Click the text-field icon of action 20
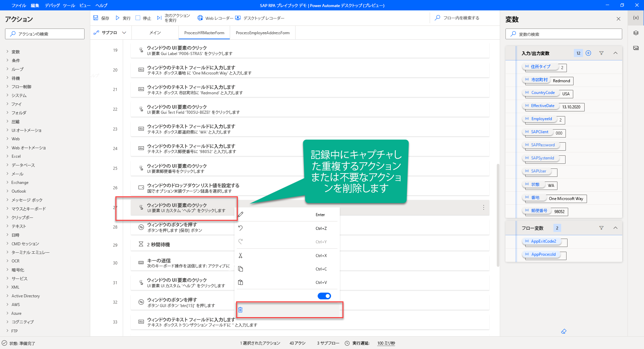Screen dimensions: 644x349 [141, 70]
